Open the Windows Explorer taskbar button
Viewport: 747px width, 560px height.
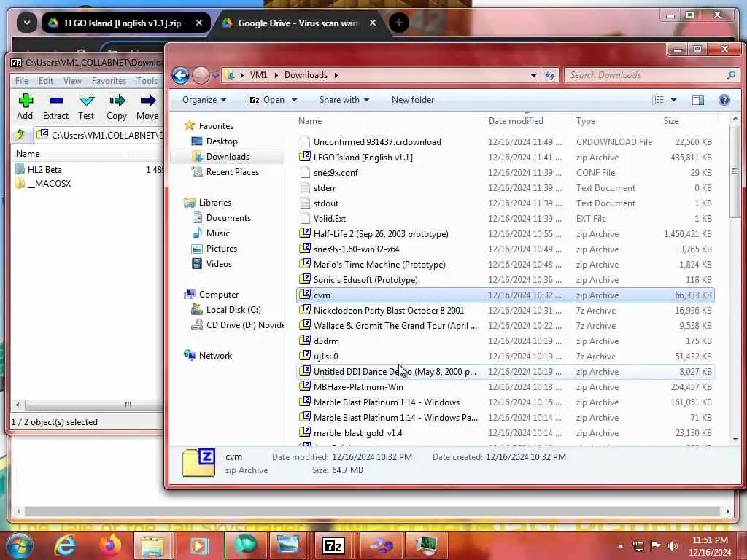(152, 545)
